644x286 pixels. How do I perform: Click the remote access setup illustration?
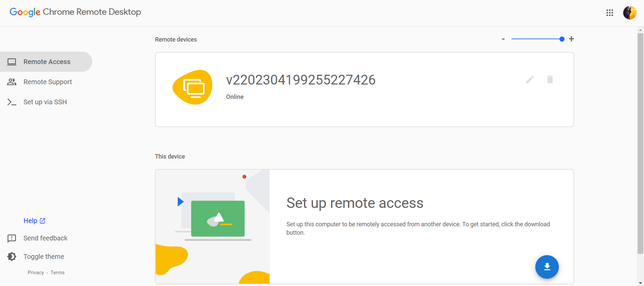(x=213, y=227)
